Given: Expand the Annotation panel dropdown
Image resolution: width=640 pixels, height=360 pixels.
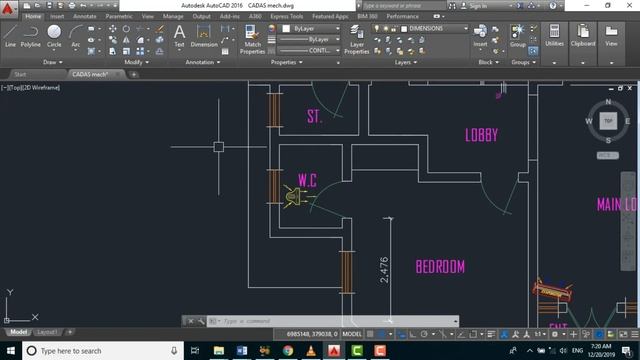Looking at the screenshot, I should pos(202,62).
